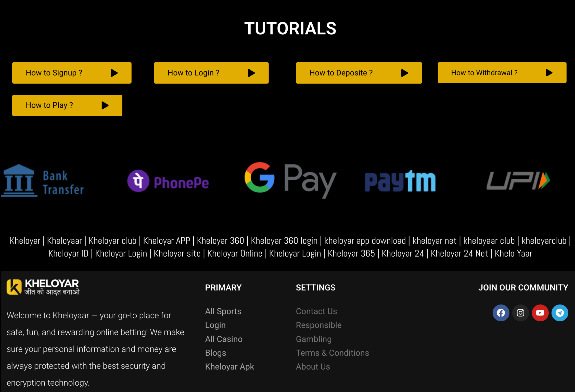Open the Telegram community icon
Image resolution: width=575 pixels, height=392 pixels.
point(559,313)
